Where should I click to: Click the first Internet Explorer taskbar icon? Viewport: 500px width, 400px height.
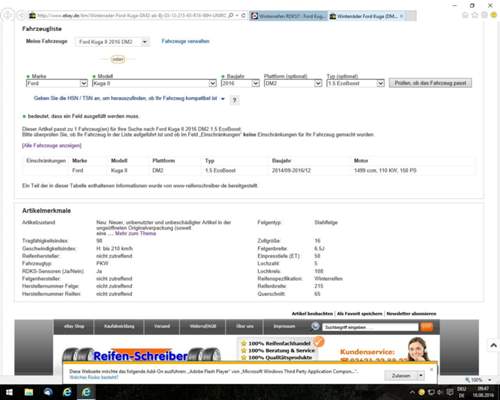click(67, 392)
